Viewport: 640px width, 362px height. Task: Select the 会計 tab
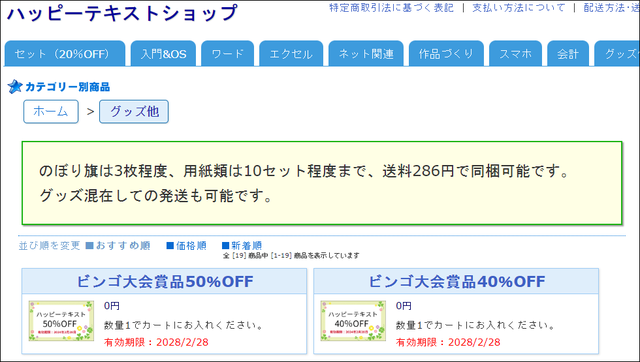point(568,53)
